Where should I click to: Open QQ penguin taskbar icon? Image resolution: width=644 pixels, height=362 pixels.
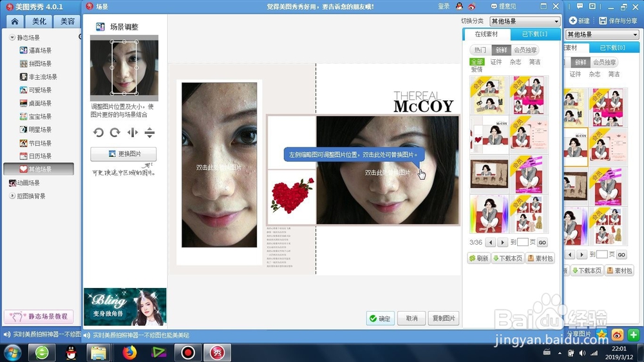click(71, 352)
